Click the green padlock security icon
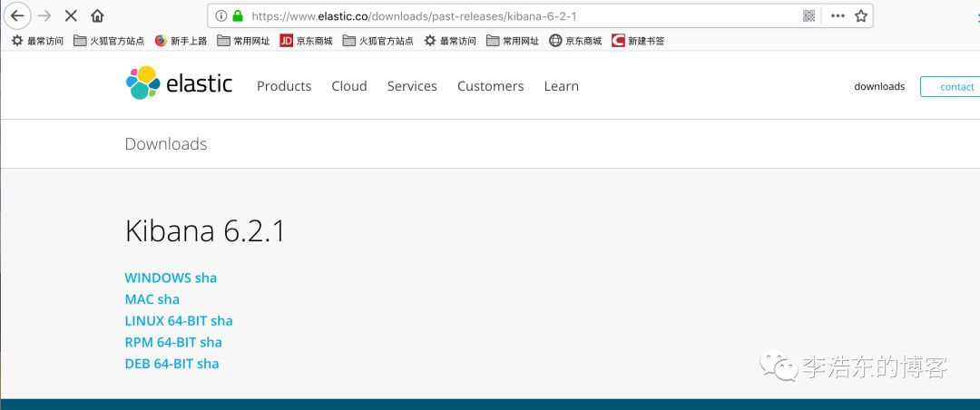The image size is (980, 410). point(238,15)
